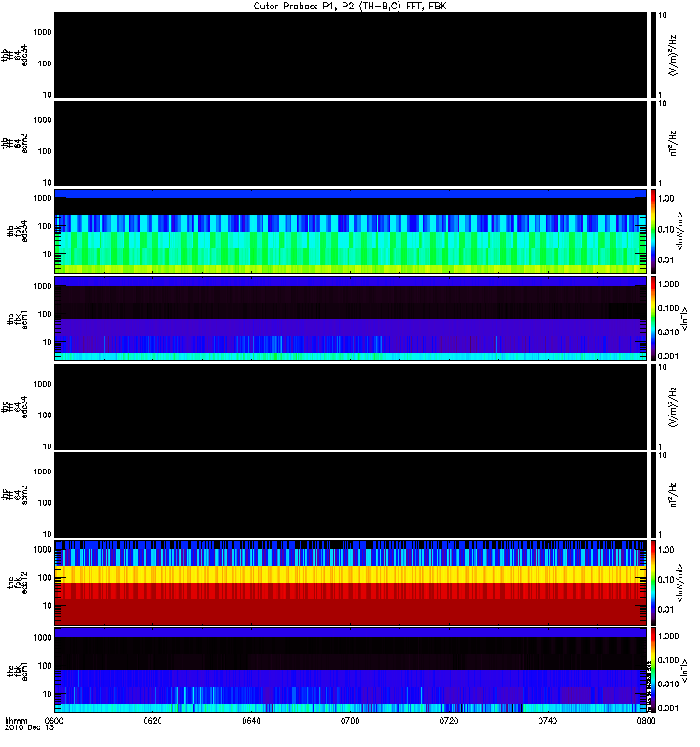Click the 1000 y-axis tick of thc fbk scm1
This screenshot has width=700, height=747.
(42, 638)
